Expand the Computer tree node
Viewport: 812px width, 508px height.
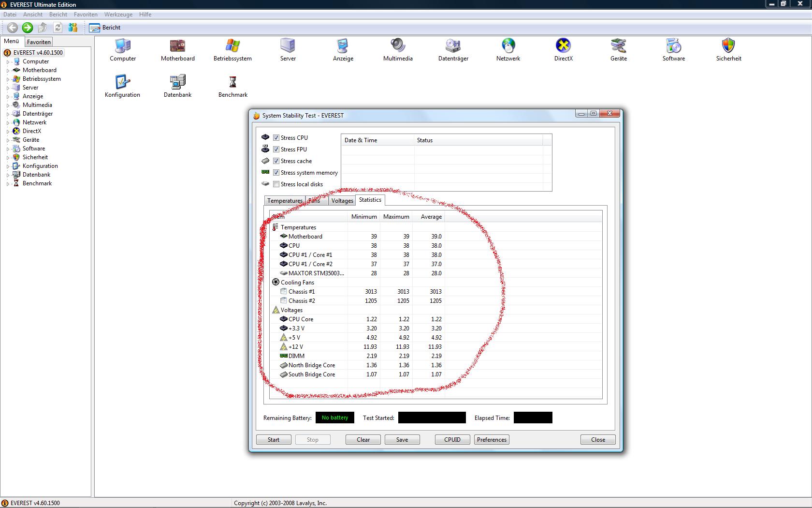point(8,62)
